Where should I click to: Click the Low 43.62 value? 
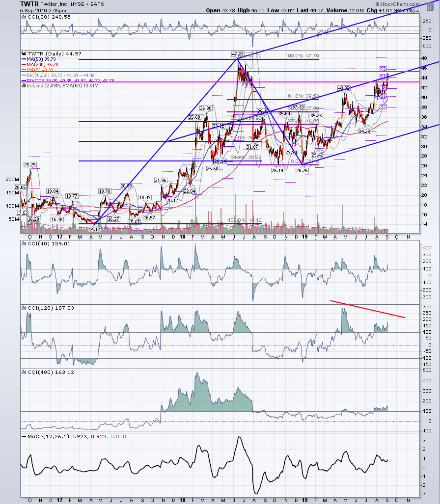280,10
